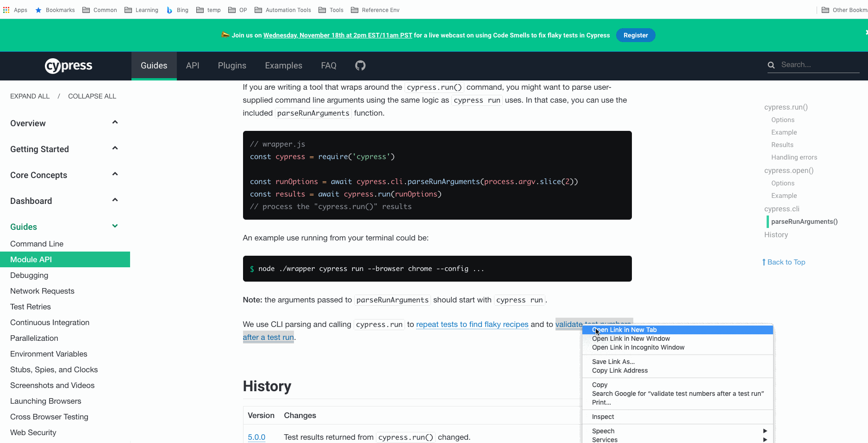This screenshot has width=868, height=443.
Task: Open the Screenshots and Videos guide
Action: point(52,385)
